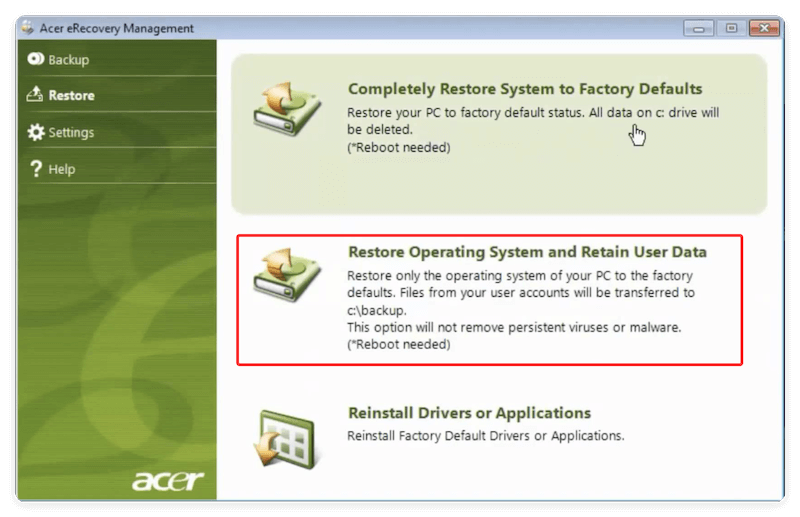
Task: Click the factory defaults drive icon
Action: point(287,109)
